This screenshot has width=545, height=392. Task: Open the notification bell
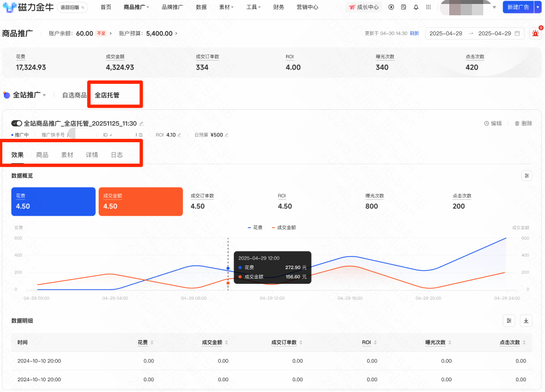[416, 7]
